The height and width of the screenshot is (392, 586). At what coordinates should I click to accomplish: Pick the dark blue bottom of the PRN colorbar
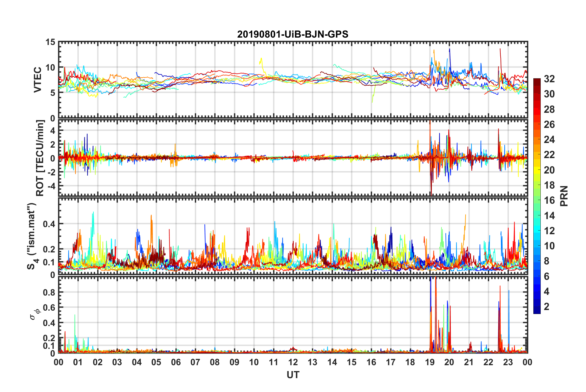537,310
